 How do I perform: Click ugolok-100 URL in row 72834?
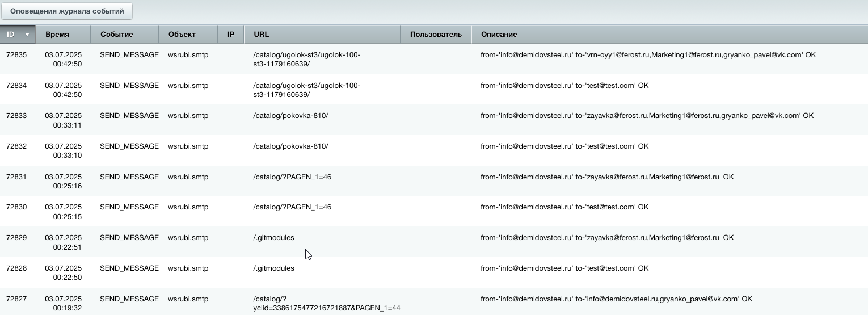307,90
